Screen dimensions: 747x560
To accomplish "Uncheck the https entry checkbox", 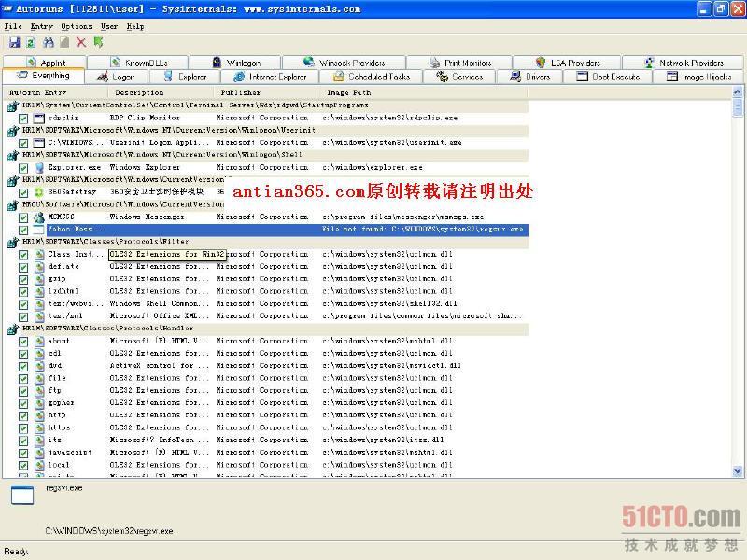I will 22,427.
